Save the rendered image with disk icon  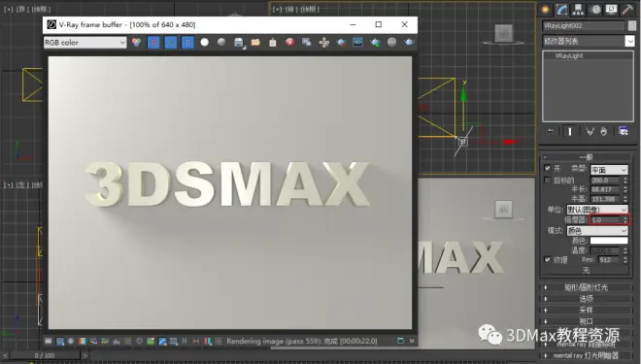[x=239, y=43]
